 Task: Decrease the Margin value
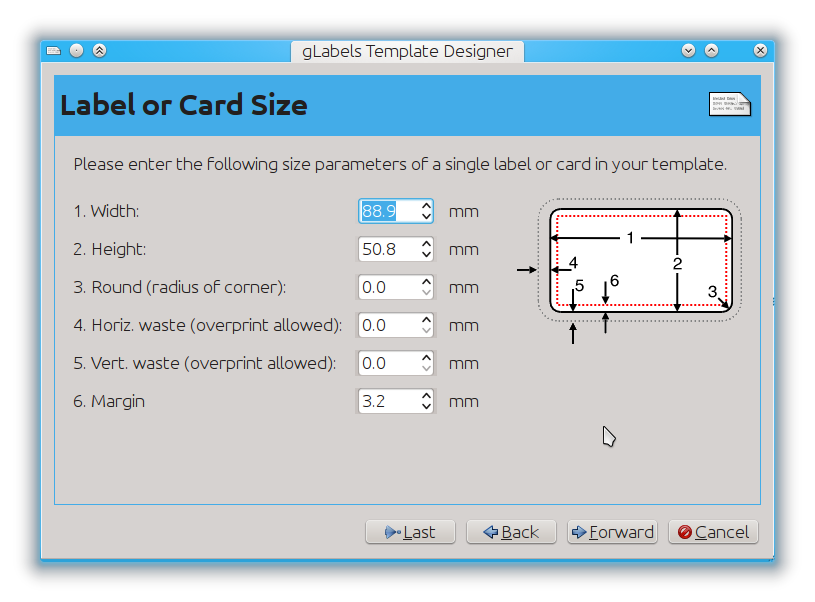point(426,407)
